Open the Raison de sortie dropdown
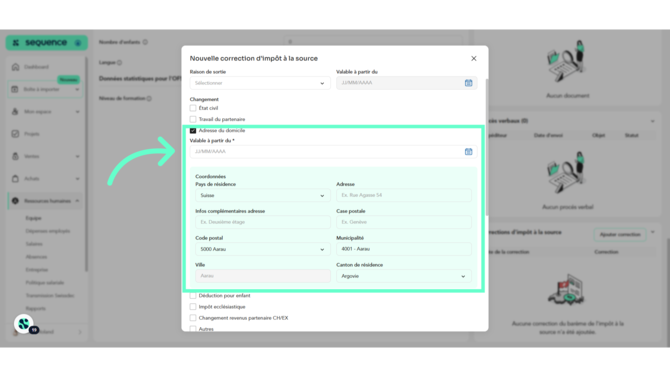Screen dimensions: 670x377 pos(260,83)
